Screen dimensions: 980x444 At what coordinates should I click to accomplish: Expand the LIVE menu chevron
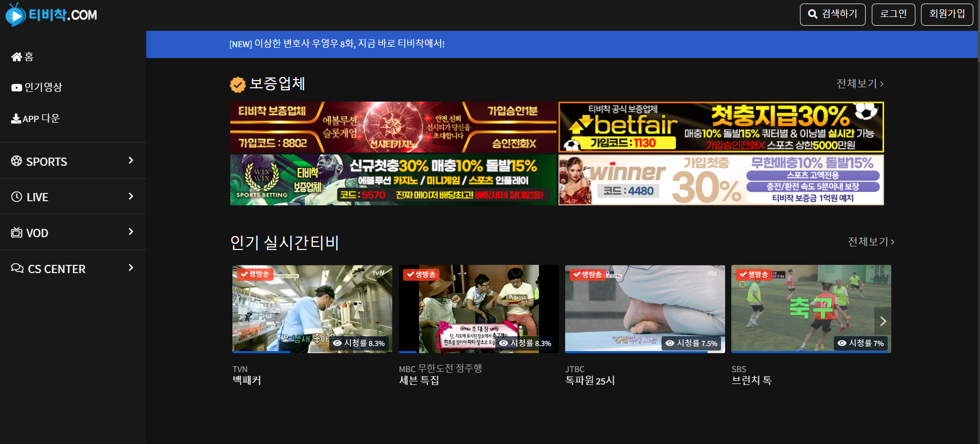(131, 196)
